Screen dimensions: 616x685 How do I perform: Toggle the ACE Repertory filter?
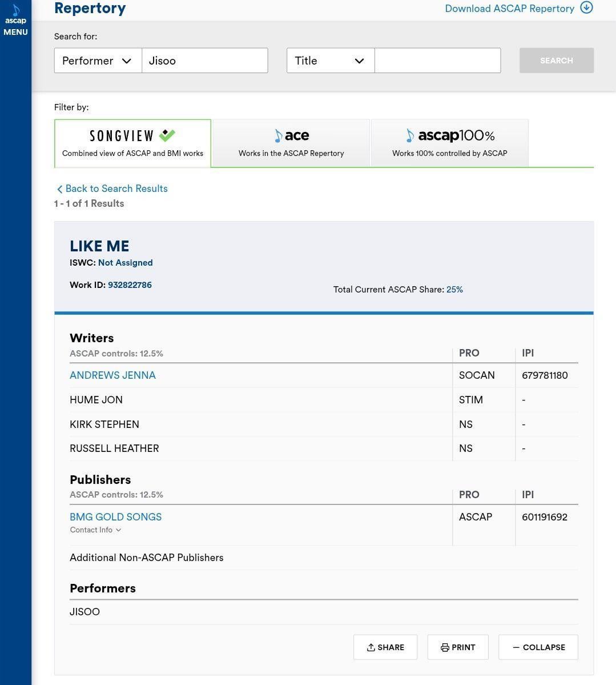(291, 143)
